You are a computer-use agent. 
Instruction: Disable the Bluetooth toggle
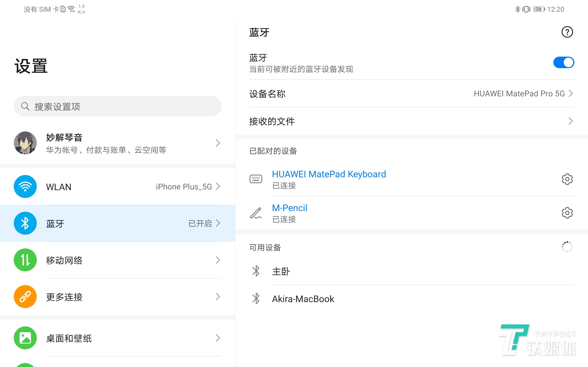pyautogui.click(x=563, y=62)
